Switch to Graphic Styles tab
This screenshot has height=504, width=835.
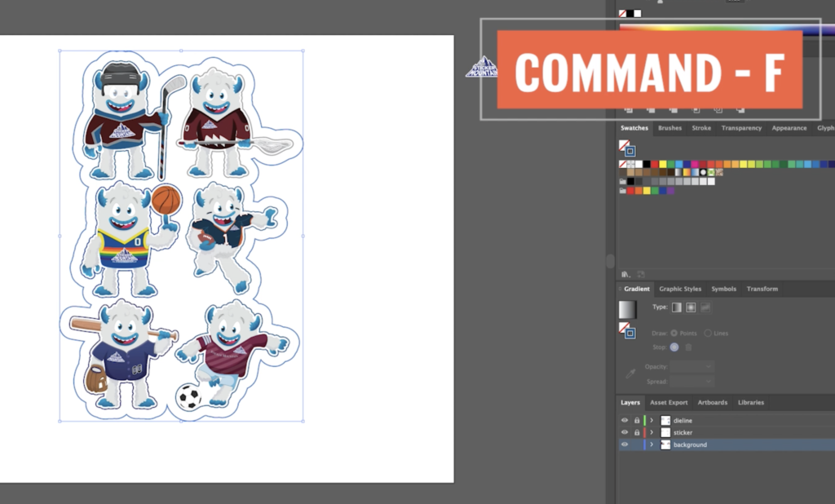(680, 289)
